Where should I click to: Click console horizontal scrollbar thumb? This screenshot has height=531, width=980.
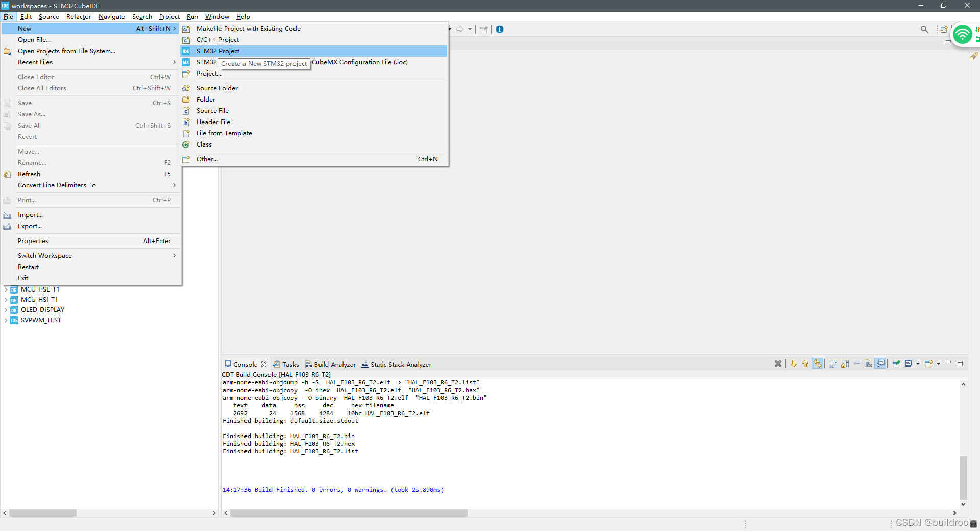tap(349, 513)
